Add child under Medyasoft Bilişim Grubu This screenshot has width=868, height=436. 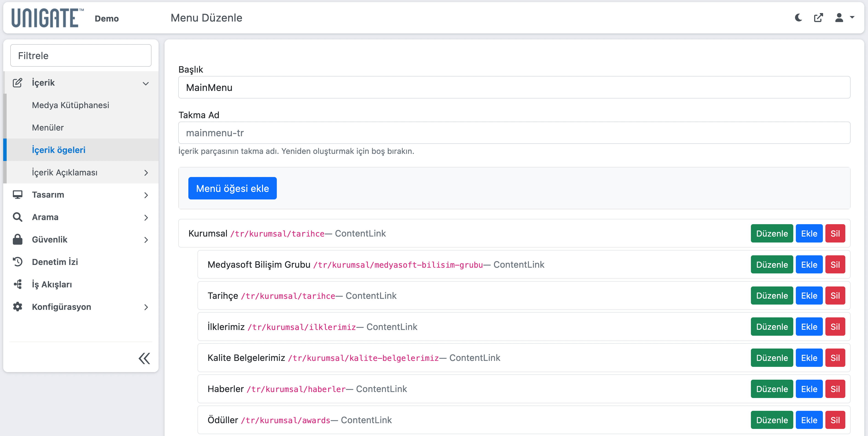[809, 265]
